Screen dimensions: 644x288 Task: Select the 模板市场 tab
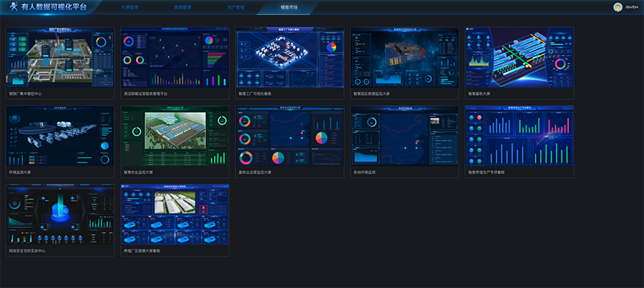tap(288, 7)
